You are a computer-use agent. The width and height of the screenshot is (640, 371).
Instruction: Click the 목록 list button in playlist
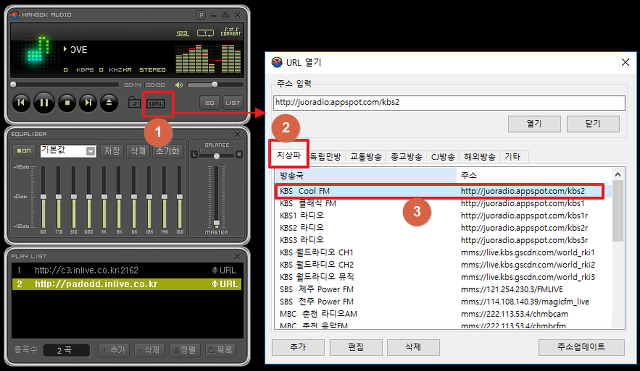pyautogui.click(x=220, y=350)
